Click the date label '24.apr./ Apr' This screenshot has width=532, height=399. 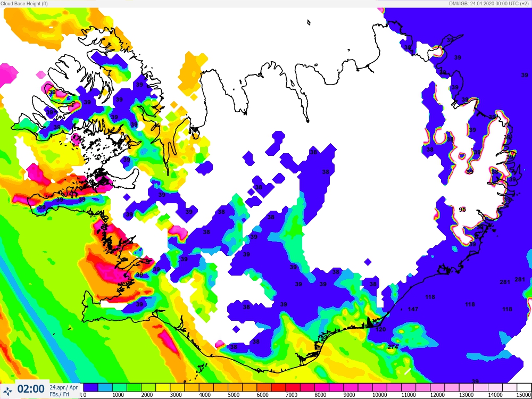coord(64,387)
